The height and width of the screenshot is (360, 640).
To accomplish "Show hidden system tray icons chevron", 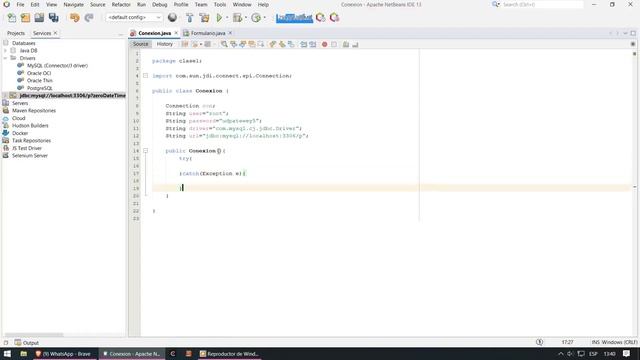I will 561,354.
